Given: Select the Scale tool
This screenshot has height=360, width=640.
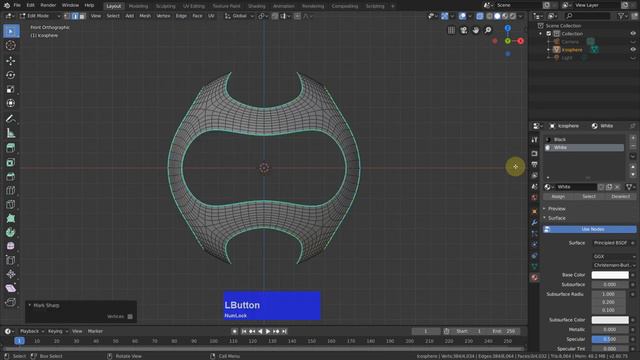Looking at the screenshot, I should coord(11,89).
